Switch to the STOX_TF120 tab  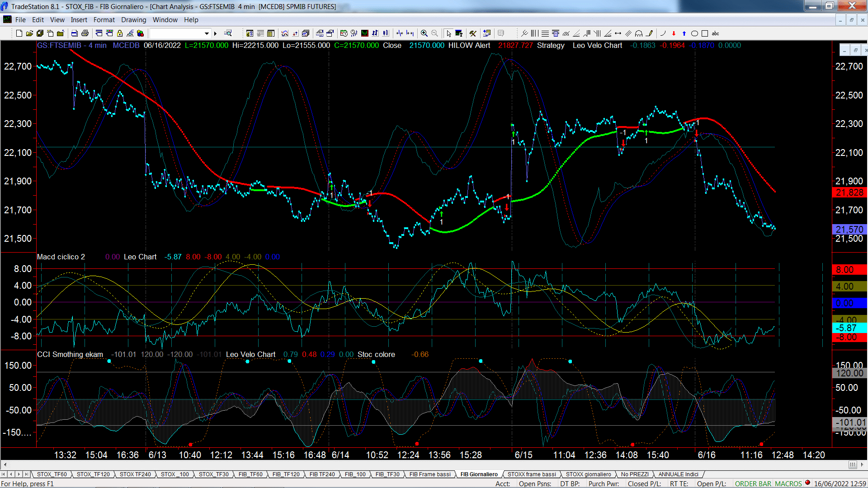tap(93, 474)
